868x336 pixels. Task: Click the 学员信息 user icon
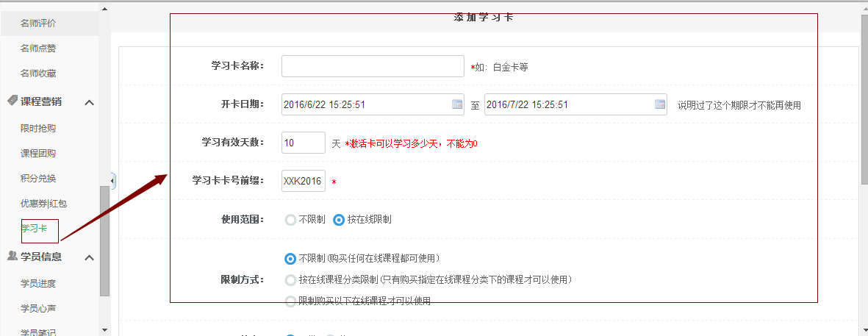pos(12,256)
